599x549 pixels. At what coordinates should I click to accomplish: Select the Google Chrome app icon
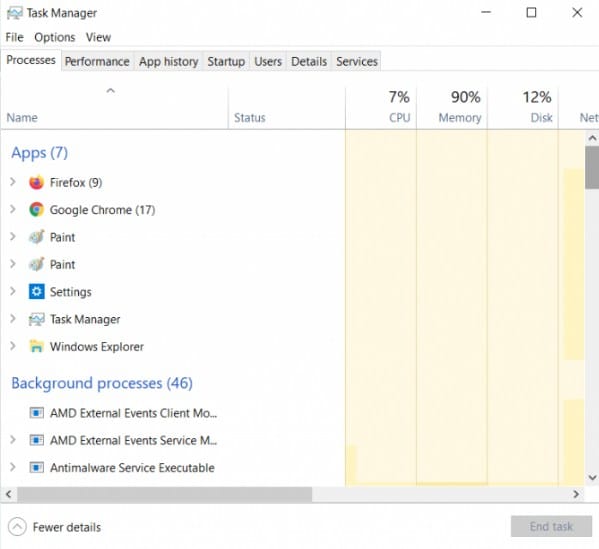click(37, 210)
